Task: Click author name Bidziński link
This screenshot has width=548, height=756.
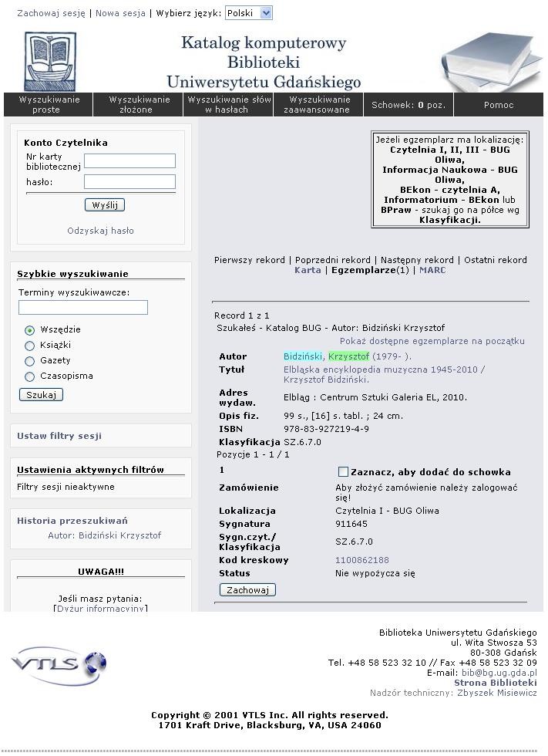Action: [303, 356]
